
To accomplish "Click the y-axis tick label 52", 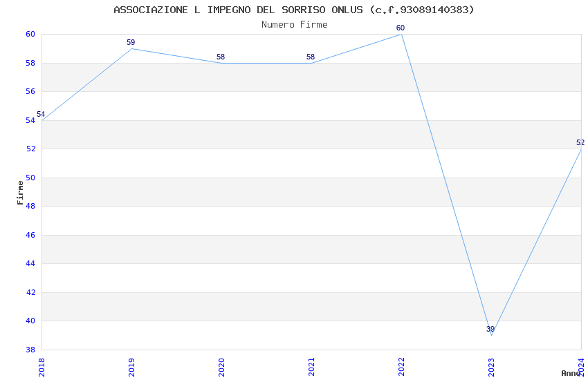I will (30, 149).
